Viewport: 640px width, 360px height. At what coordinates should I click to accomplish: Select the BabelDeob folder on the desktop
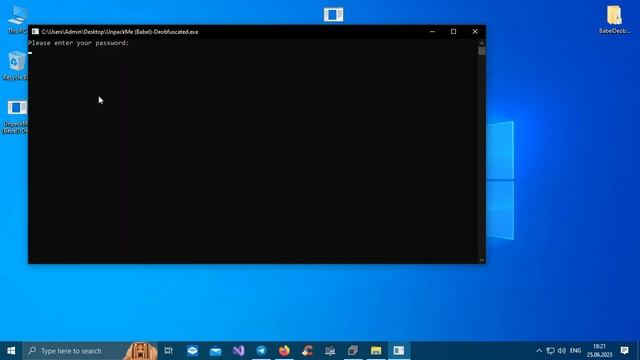pos(614,19)
